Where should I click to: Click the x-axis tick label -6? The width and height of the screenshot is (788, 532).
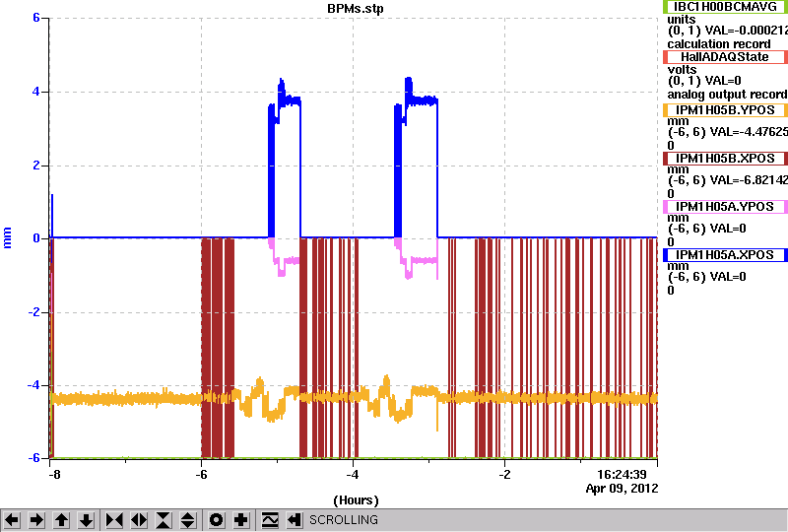201,475
